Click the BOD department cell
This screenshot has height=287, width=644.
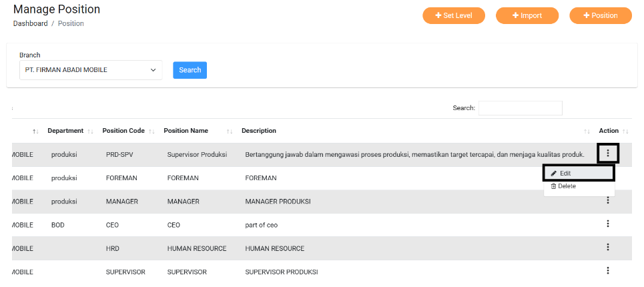click(58, 226)
